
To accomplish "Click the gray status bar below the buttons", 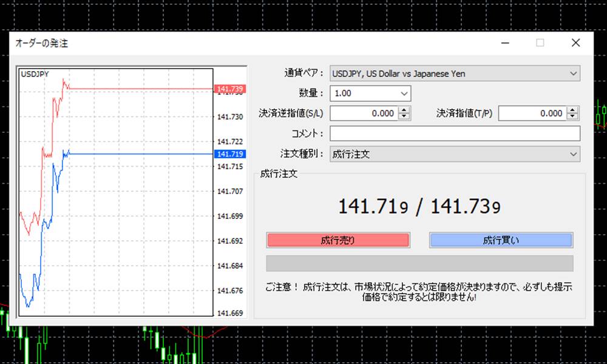I will (x=419, y=263).
